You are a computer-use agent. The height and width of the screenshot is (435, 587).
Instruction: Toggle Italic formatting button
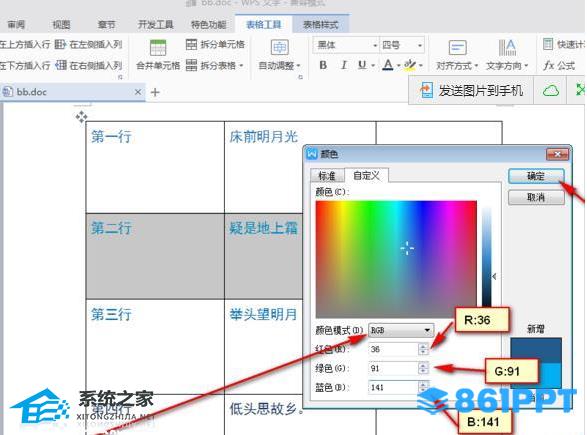(x=344, y=65)
